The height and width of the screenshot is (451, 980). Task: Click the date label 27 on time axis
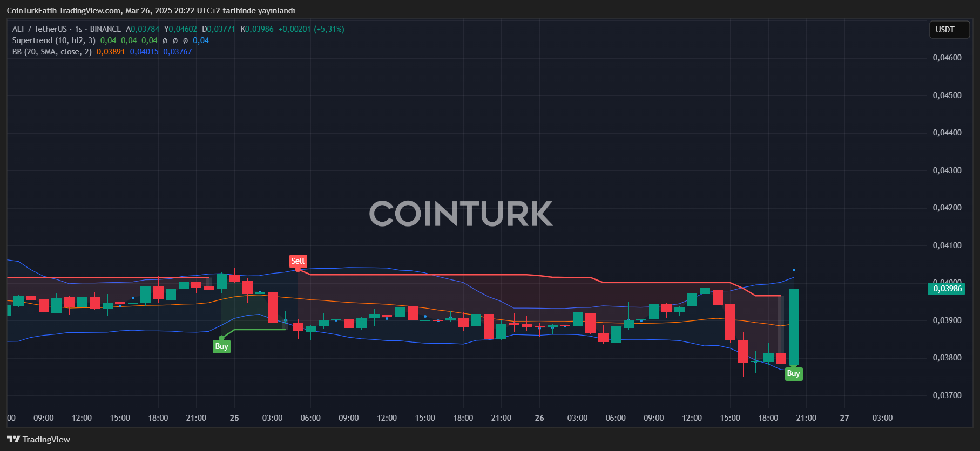[844, 418]
